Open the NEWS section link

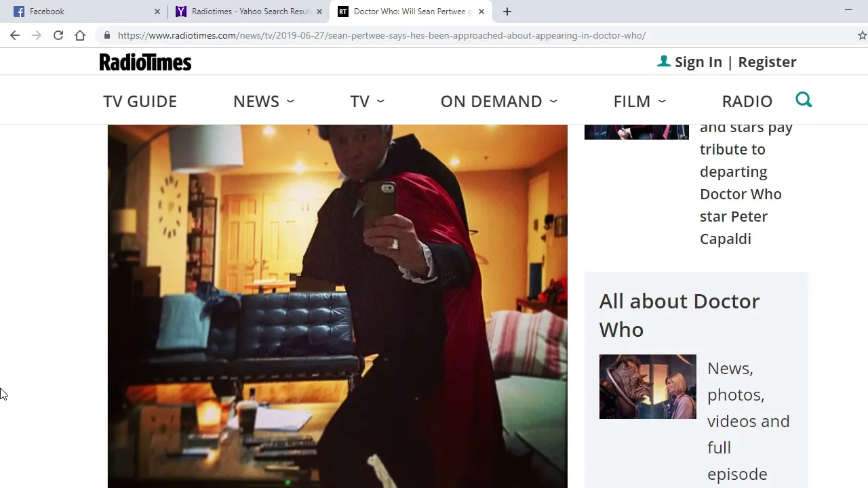(x=256, y=101)
